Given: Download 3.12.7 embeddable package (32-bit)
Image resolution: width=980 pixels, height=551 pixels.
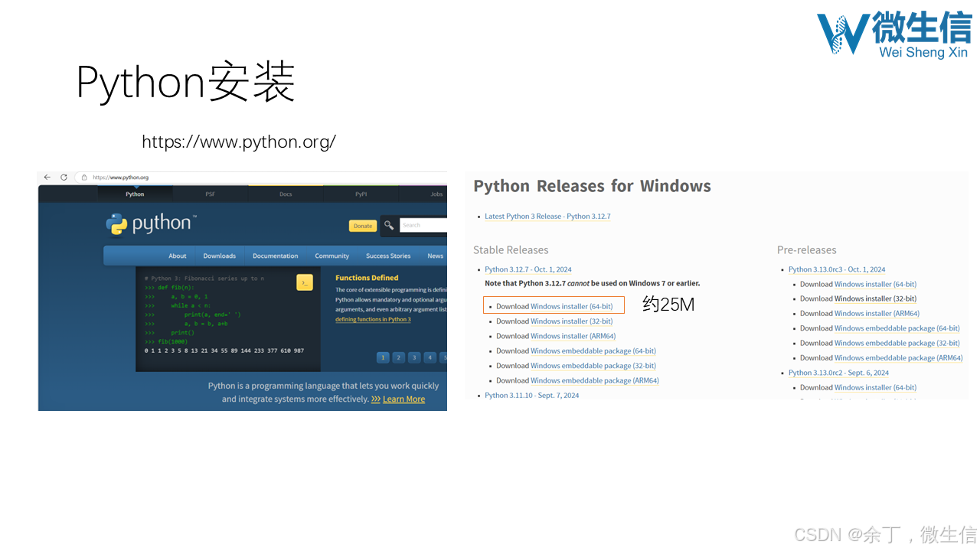Looking at the screenshot, I should pyautogui.click(x=593, y=366).
